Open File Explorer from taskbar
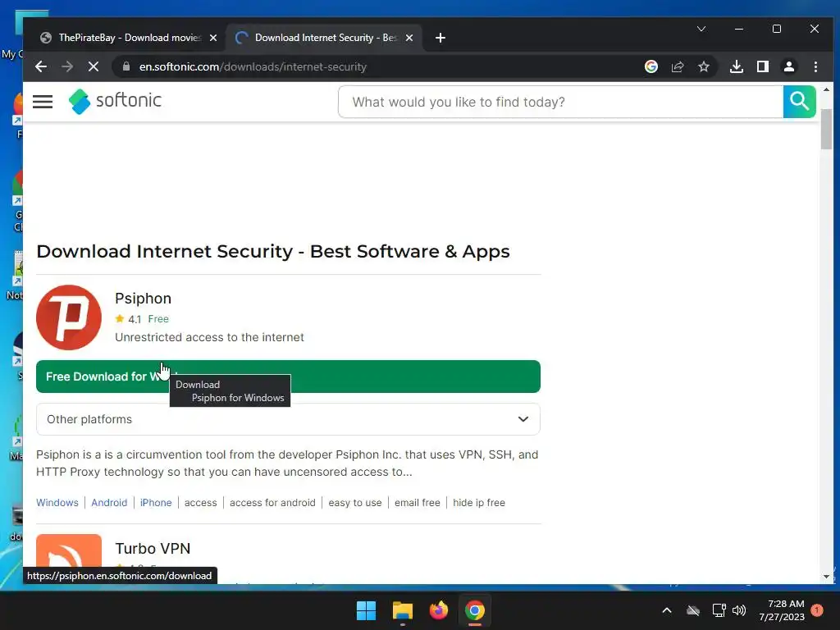The width and height of the screenshot is (840, 630). click(402, 610)
